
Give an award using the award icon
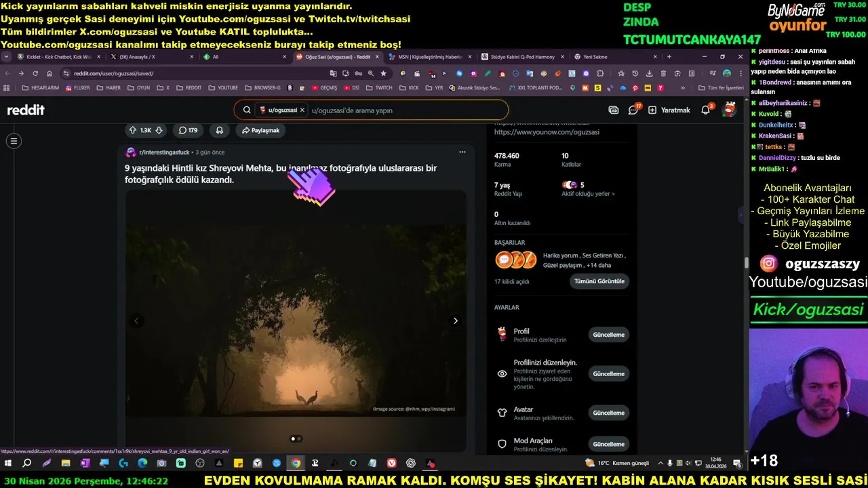click(220, 130)
